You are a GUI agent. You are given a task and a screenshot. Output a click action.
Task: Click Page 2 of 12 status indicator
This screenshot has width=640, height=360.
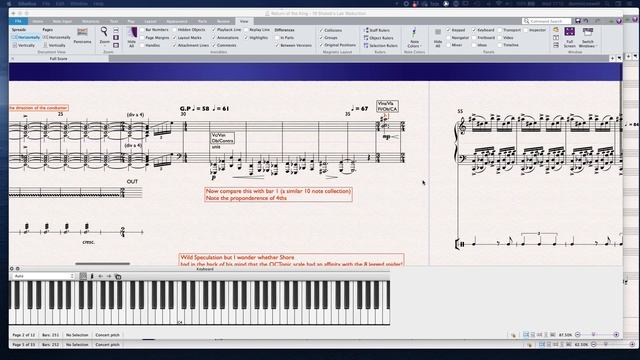[x=24, y=335]
